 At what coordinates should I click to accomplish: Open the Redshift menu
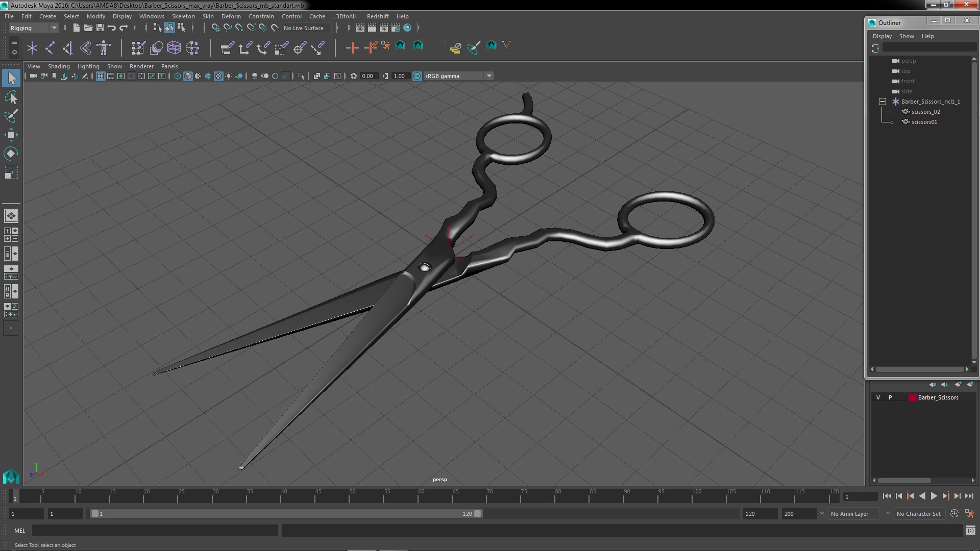click(378, 16)
